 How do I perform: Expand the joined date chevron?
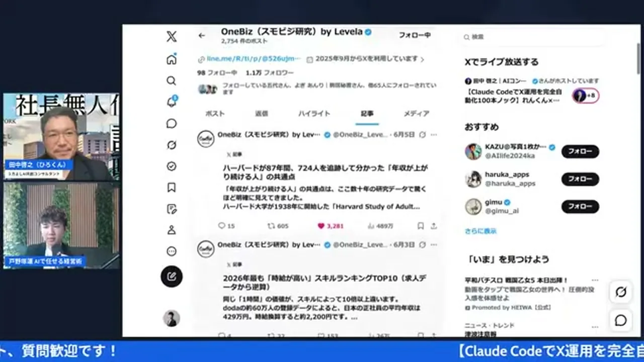[422, 59]
